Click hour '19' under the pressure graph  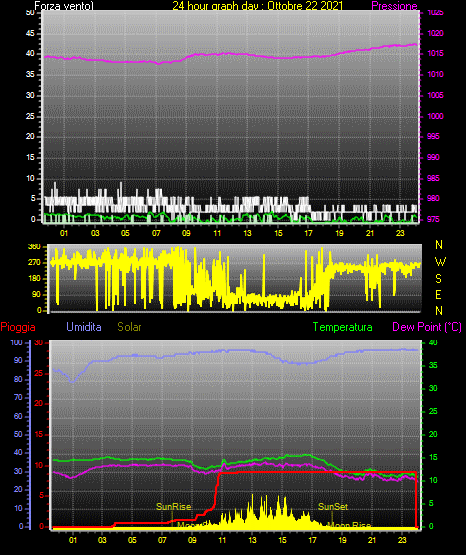pos(339,233)
